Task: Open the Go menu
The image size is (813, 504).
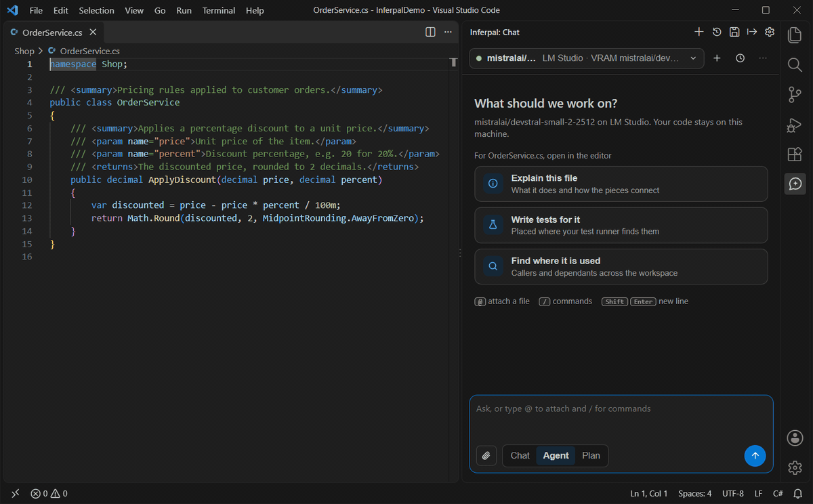Action: 160,10
